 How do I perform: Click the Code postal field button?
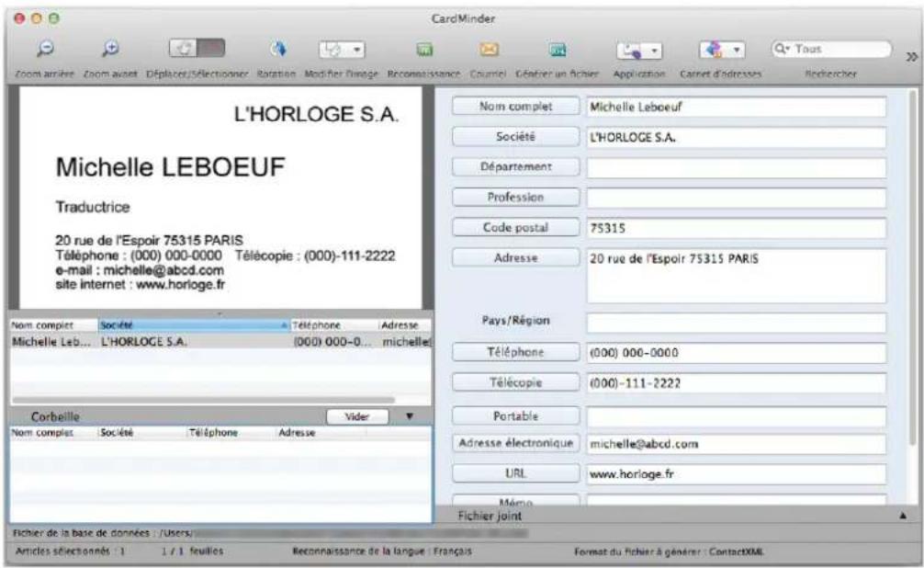pyautogui.click(x=515, y=228)
